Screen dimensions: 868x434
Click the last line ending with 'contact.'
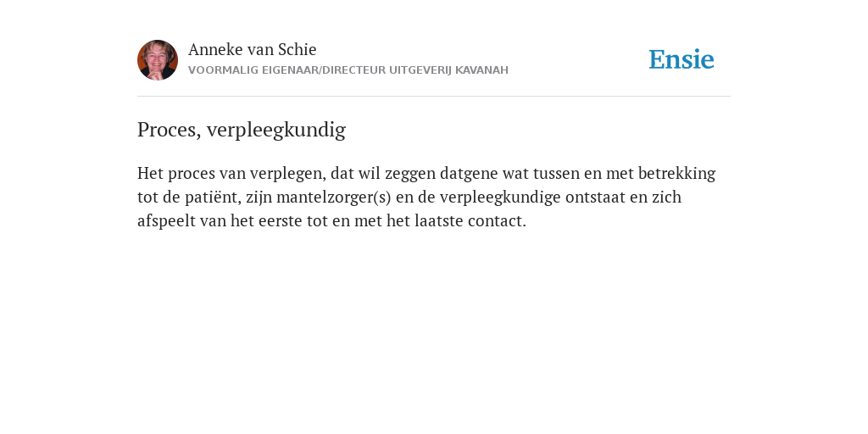pyautogui.click(x=331, y=221)
